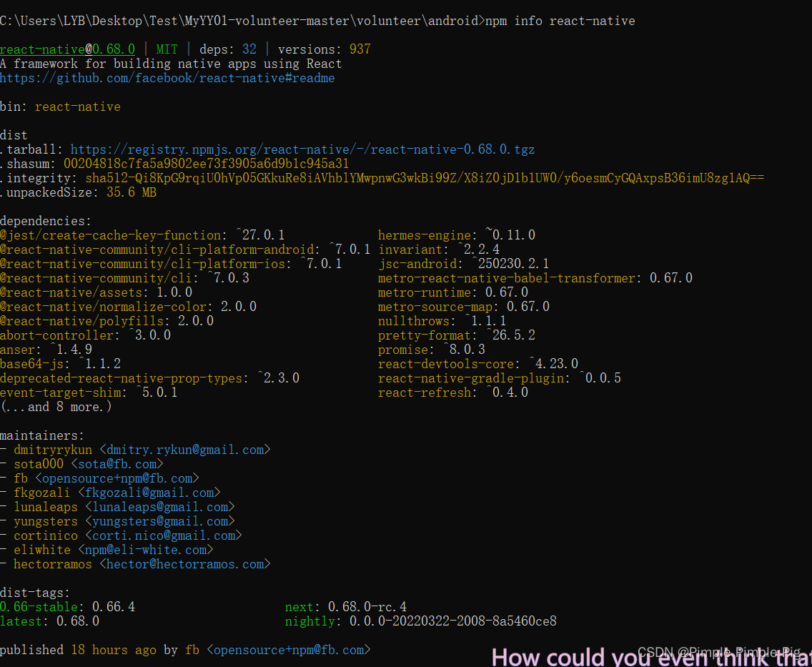812x667 pixels.
Task: Click the dependencies heading
Action: tap(46, 221)
